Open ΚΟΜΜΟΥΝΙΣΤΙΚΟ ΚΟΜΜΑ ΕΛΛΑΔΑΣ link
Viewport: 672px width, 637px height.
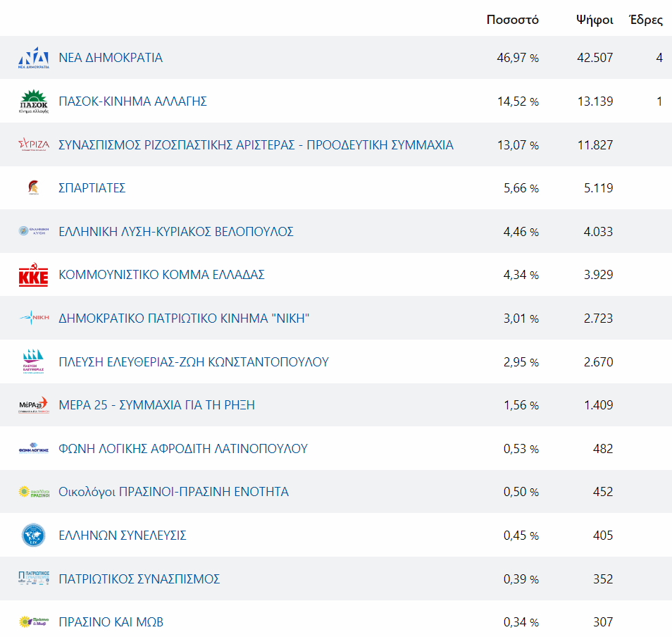click(x=161, y=274)
